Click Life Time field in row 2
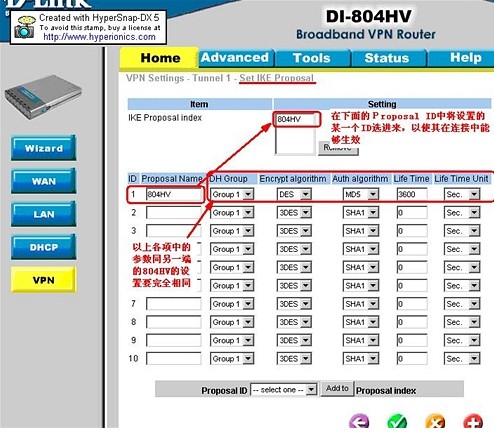This screenshot has height=433, width=494. point(412,213)
